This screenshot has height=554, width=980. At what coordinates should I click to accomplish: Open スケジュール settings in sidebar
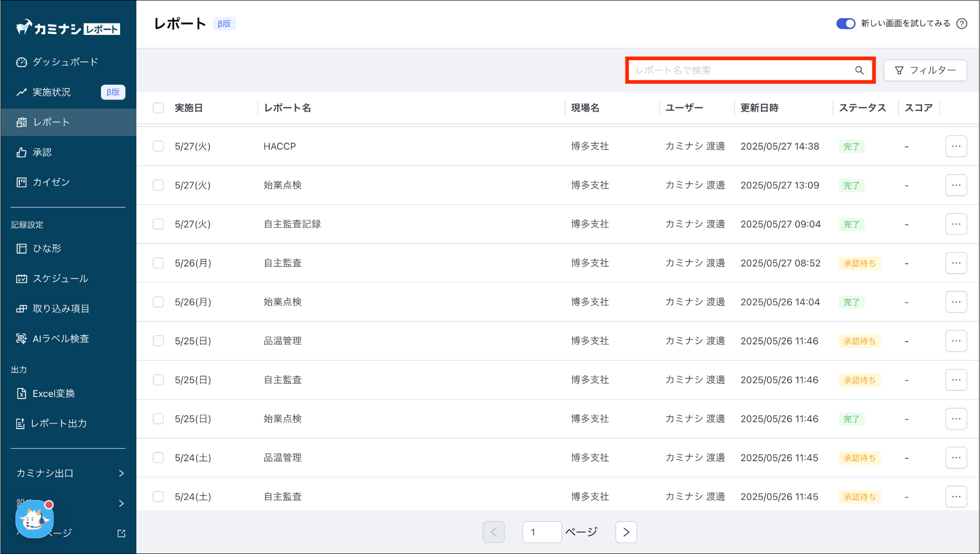click(x=60, y=278)
